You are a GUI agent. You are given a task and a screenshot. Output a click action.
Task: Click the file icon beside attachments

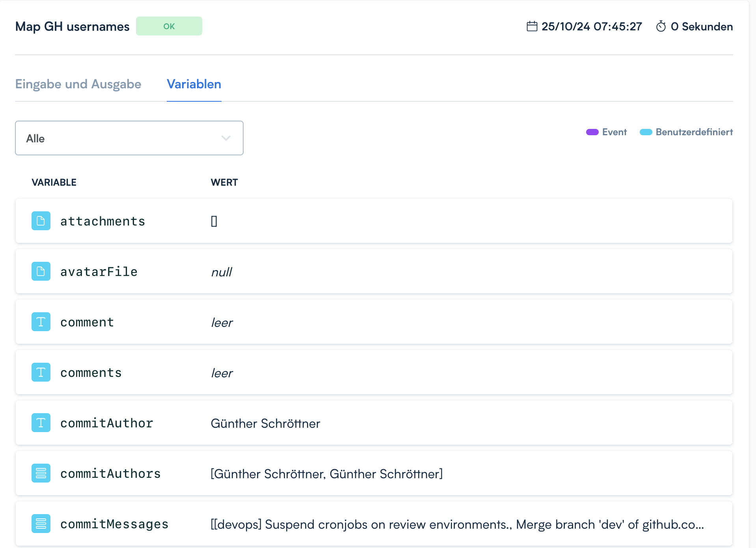tap(41, 221)
